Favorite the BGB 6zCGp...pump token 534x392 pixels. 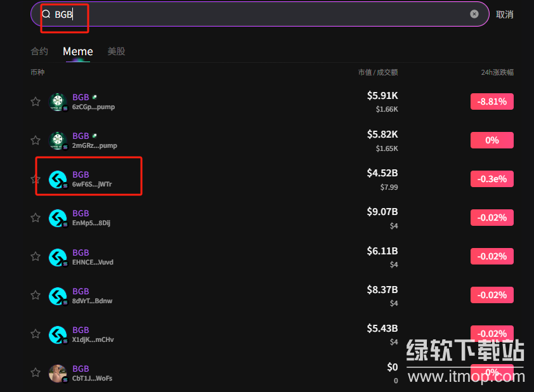coord(36,101)
